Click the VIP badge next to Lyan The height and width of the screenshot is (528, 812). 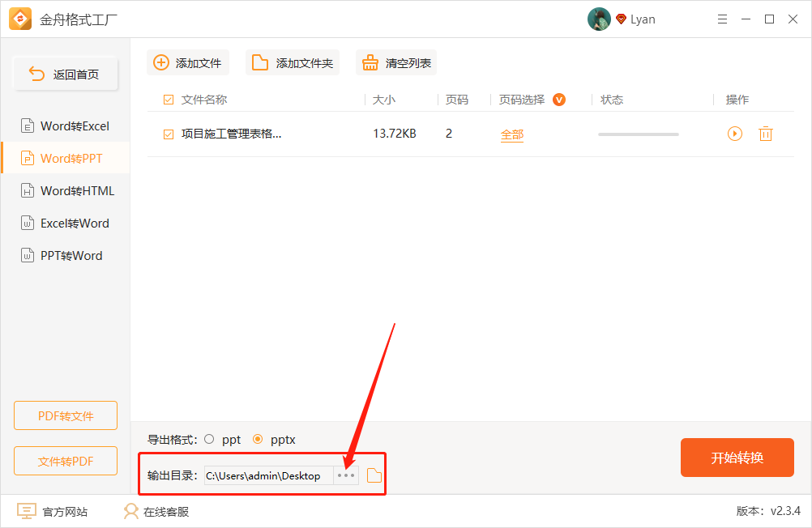621,19
